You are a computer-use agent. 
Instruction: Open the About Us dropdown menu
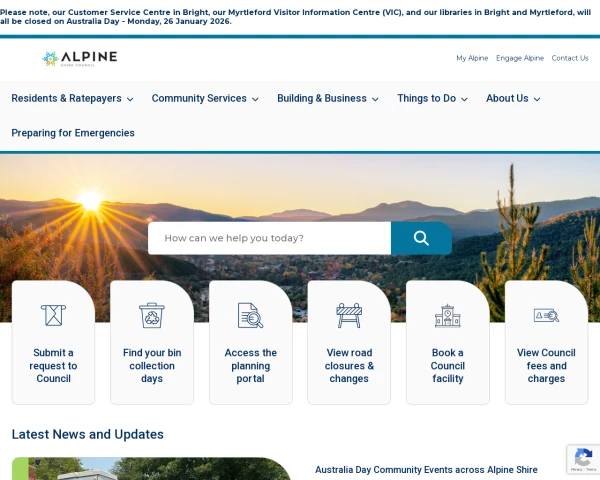(x=513, y=98)
